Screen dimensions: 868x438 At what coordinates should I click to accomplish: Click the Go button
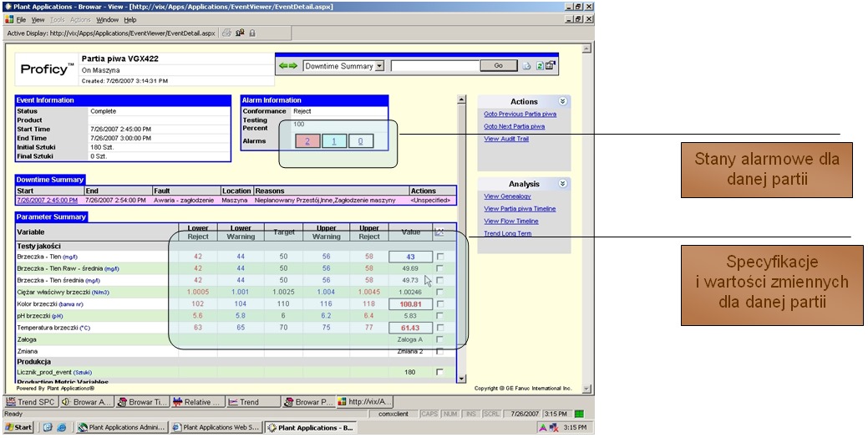pyautogui.click(x=498, y=65)
